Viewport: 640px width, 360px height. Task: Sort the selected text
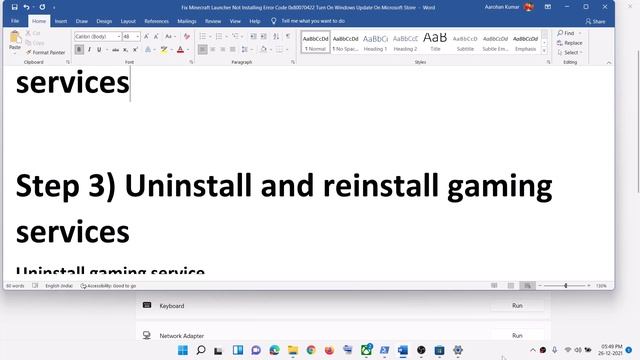276,37
